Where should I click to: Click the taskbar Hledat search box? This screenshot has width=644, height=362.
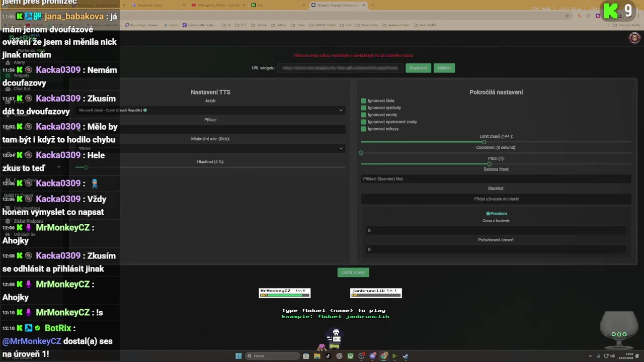coord(272,356)
